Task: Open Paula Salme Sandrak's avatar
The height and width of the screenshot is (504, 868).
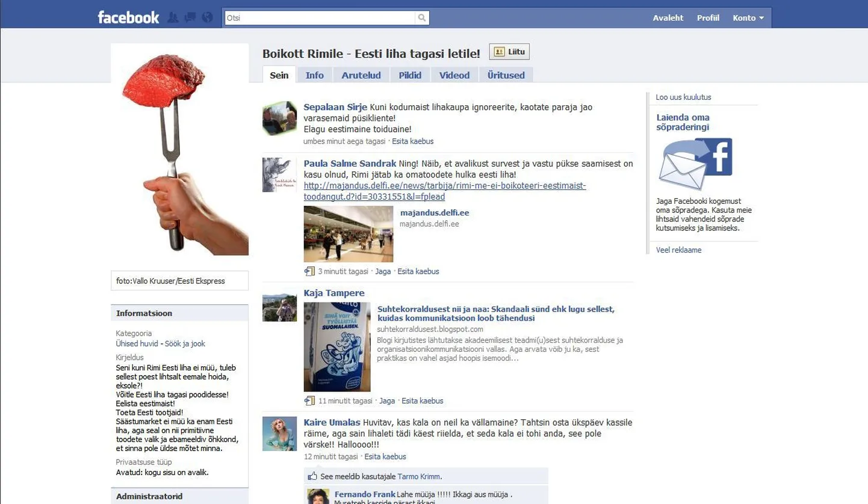Action: (x=279, y=175)
